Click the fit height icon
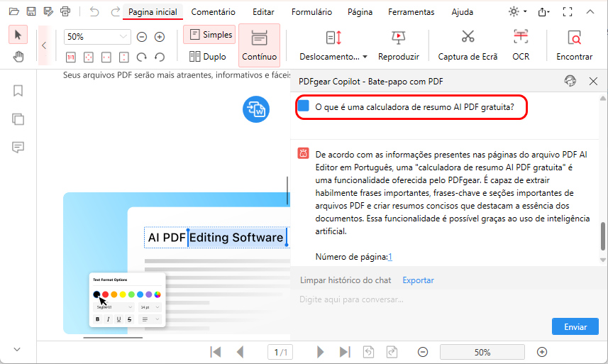Screen dimensions: 608x364 tap(124, 57)
